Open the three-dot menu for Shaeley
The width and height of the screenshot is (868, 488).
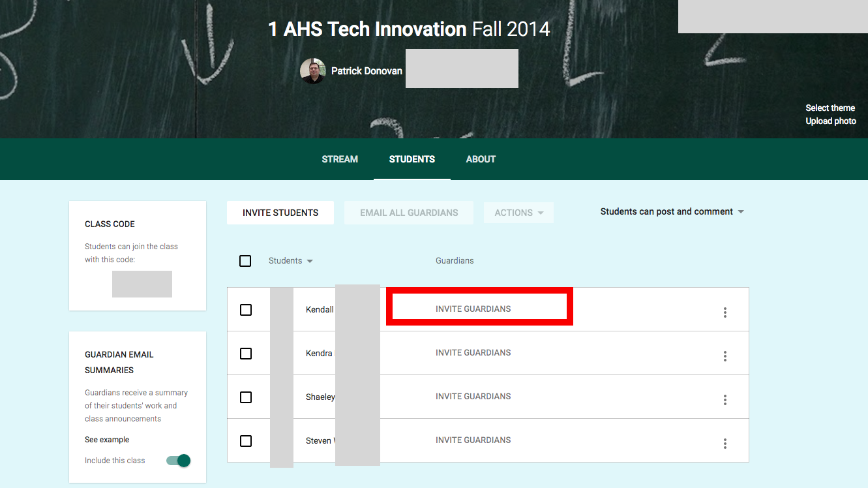click(x=725, y=400)
